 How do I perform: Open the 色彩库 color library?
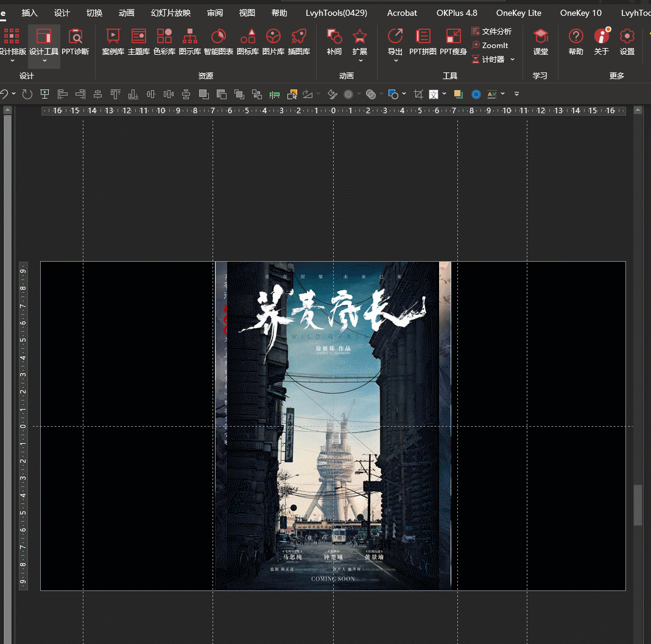click(x=164, y=41)
